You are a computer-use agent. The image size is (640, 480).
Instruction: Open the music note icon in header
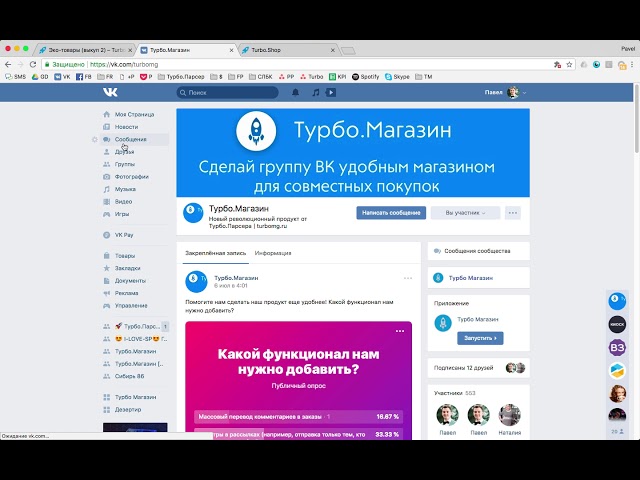(316, 93)
